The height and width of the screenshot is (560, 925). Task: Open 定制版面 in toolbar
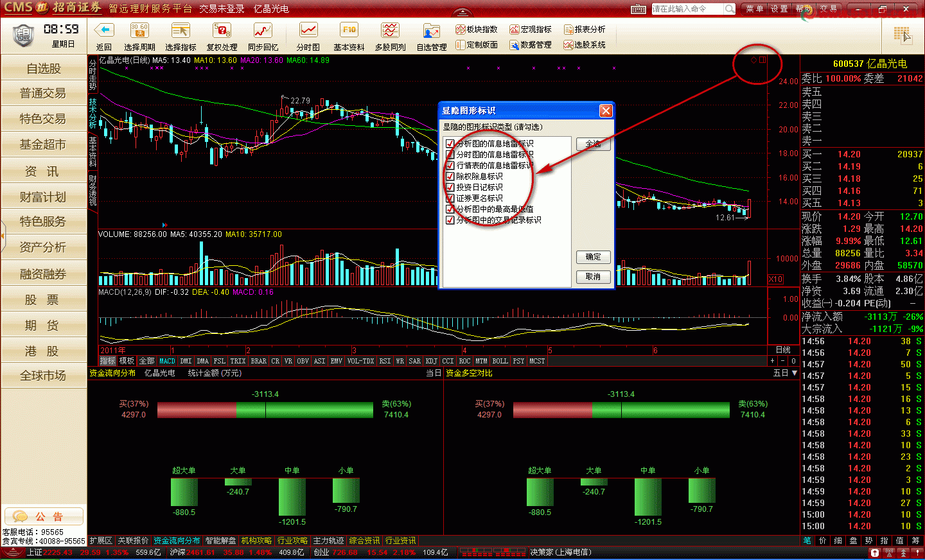point(477,45)
